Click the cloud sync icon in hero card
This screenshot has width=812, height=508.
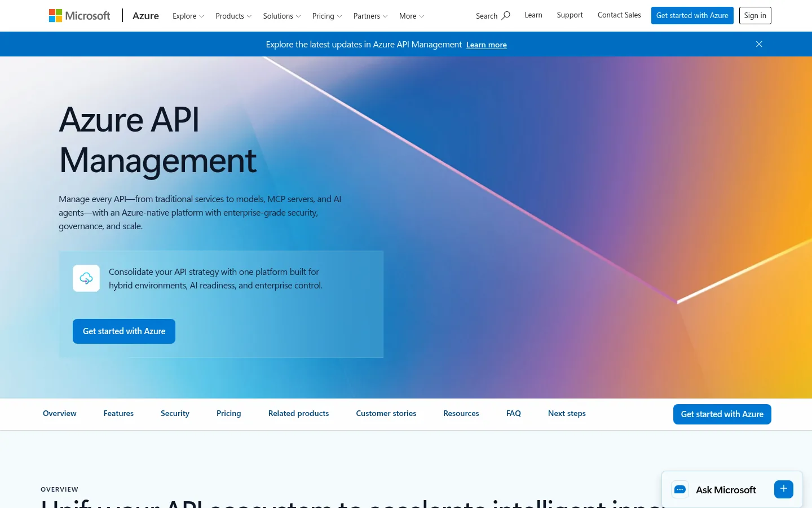(x=86, y=278)
